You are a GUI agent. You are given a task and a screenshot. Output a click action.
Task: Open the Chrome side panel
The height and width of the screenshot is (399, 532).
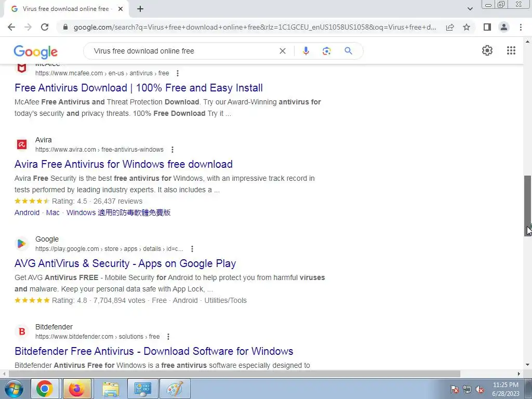pyautogui.click(x=487, y=27)
